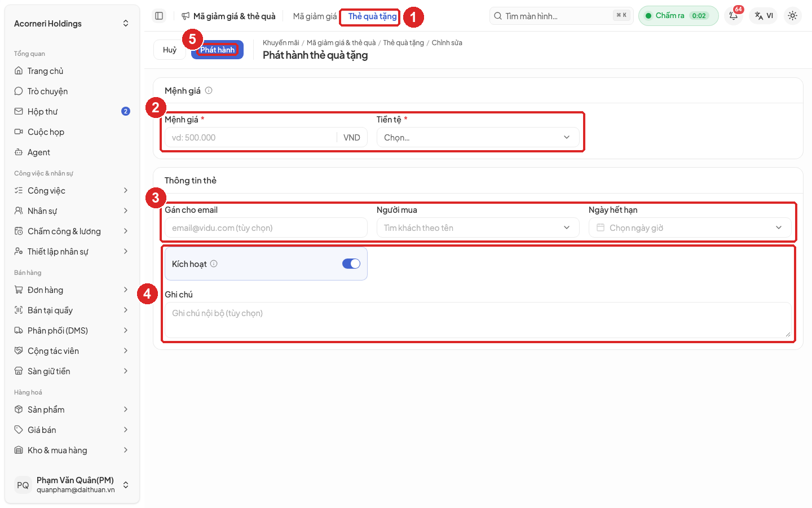Switch language with VI button
812x508 pixels.
click(764, 16)
